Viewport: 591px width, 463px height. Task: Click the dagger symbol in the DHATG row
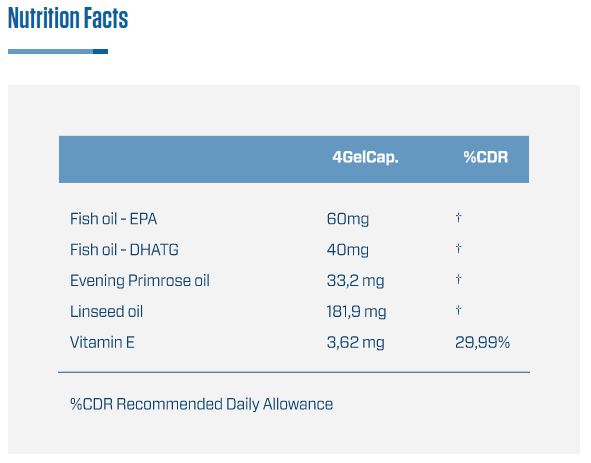point(458,248)
